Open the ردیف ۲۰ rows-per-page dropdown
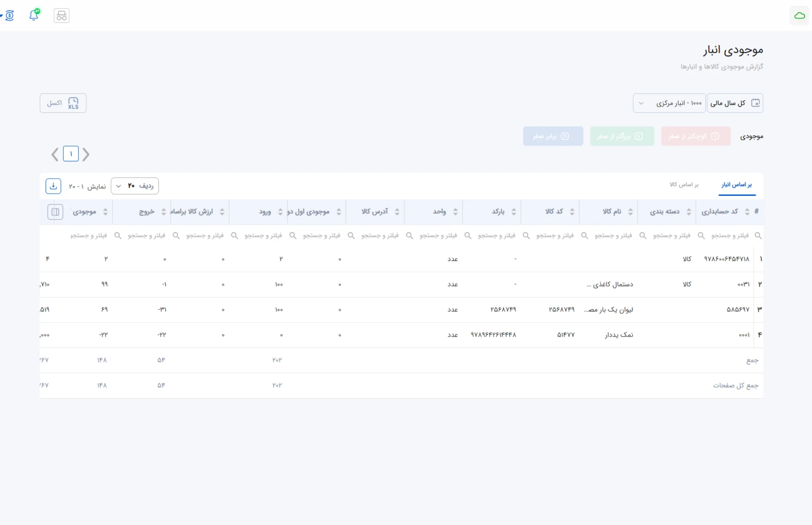 click(x=135, y=186)
